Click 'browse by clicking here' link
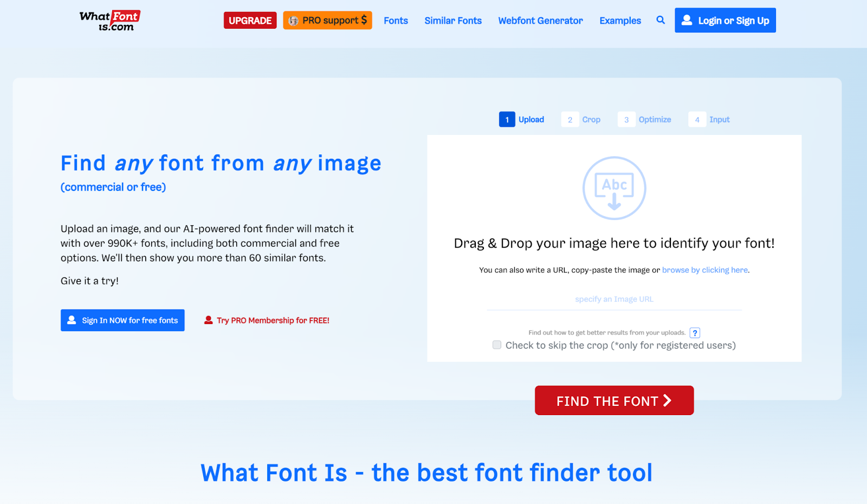 pyautogui.click(x=705, y=270)
